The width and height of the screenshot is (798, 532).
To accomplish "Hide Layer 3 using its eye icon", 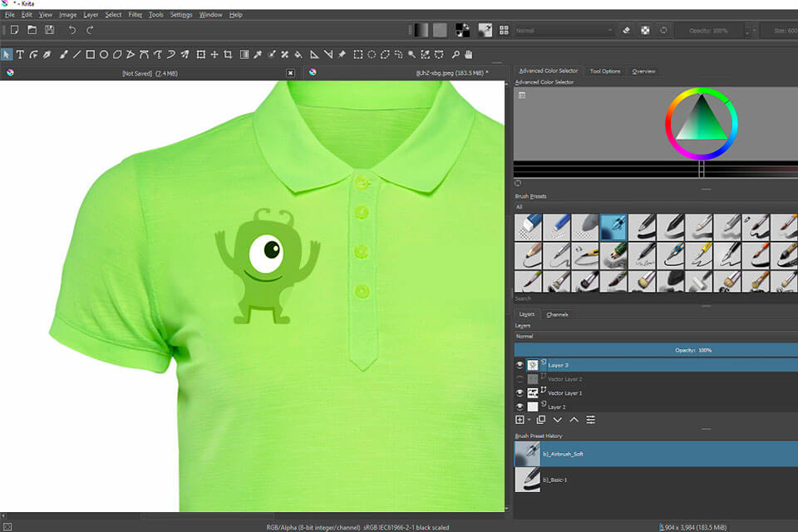I will pyautogui.click(x=520, y=365).
